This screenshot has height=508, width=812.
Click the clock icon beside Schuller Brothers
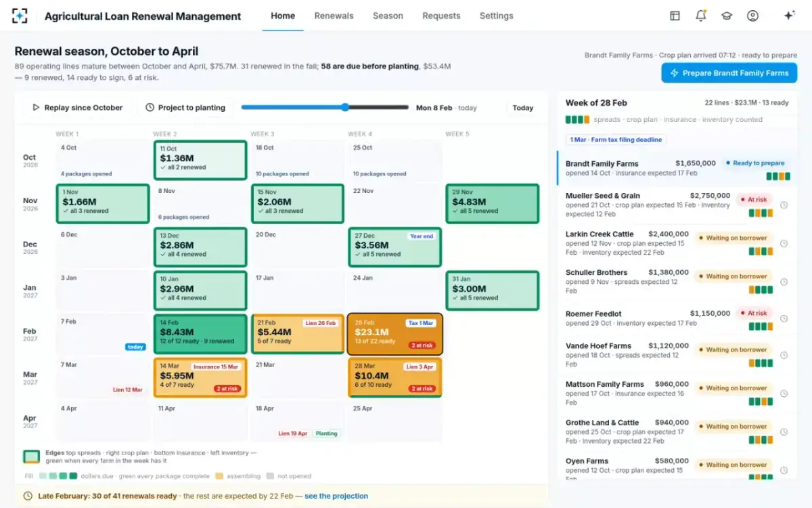pos(784,281)
